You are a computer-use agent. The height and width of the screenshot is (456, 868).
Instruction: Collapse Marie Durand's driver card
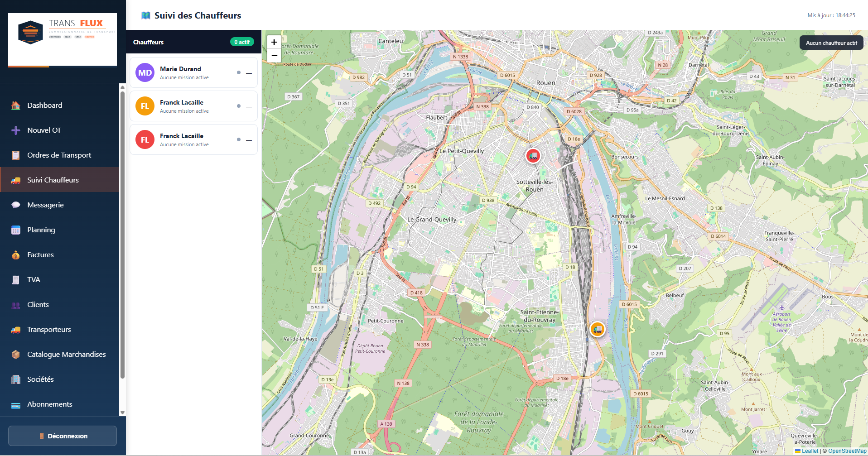point(248,73)
